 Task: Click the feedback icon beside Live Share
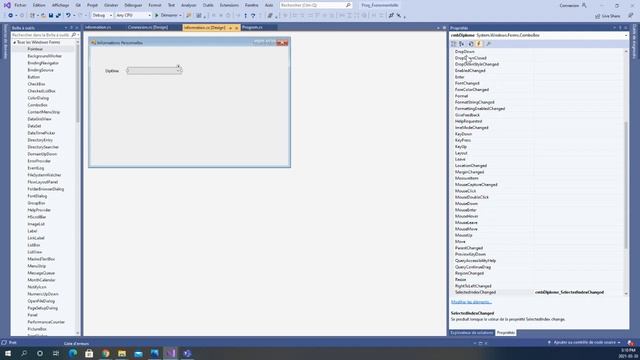631,16
